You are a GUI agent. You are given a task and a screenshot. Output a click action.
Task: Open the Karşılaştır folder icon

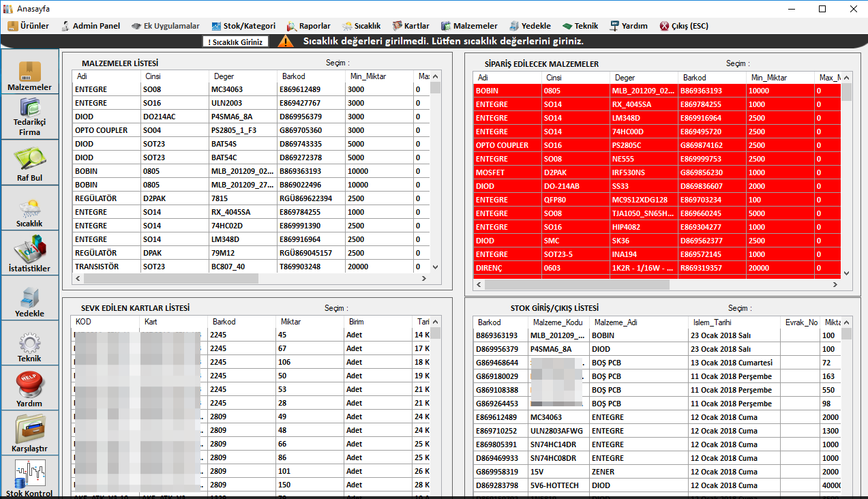click(x=29, y=431)
